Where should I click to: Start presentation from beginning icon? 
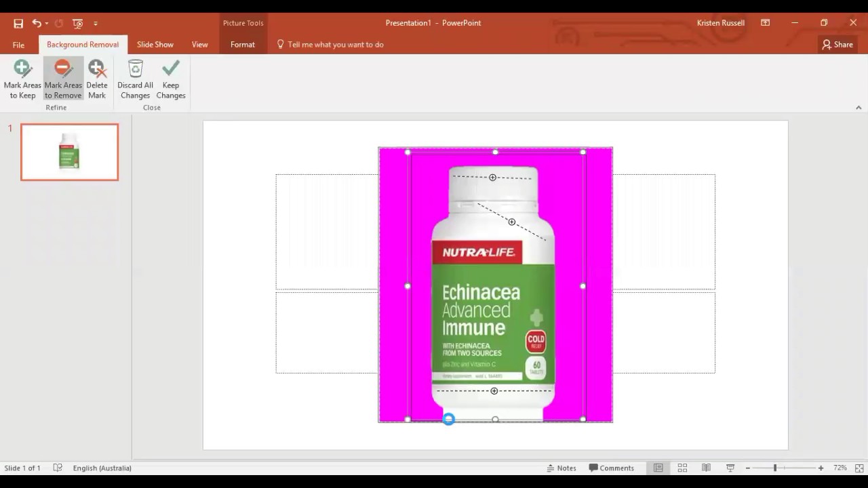[78, 23]
